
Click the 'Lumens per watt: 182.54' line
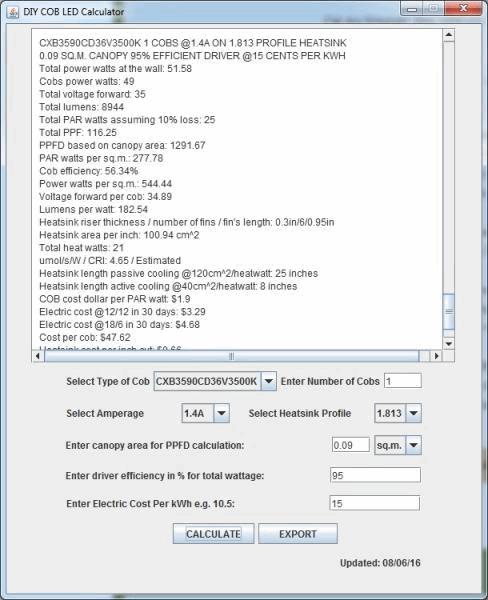93,209
